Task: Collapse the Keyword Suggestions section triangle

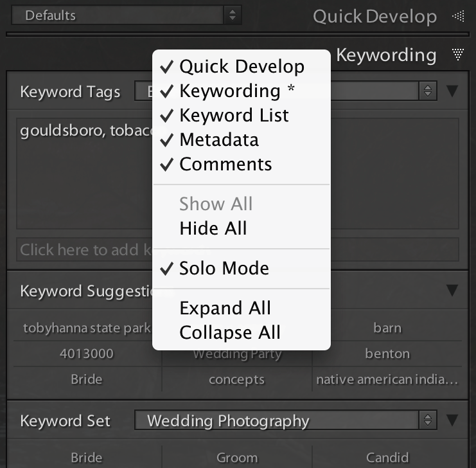Action: pos(452,291)
